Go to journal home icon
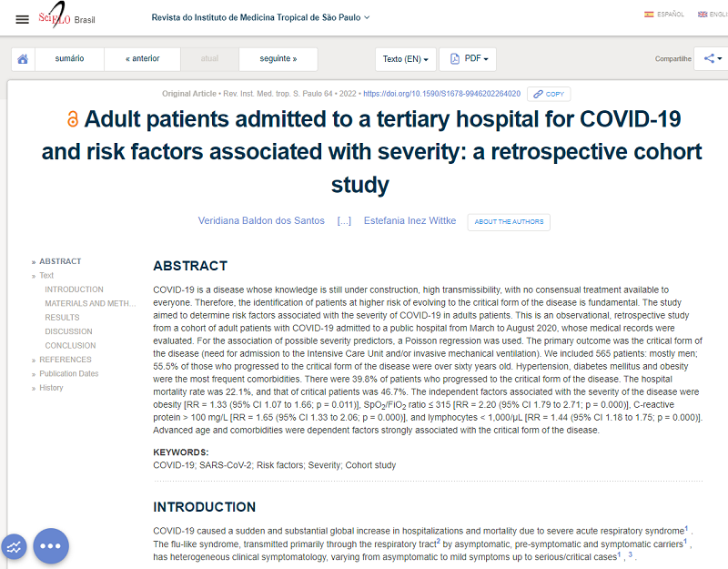The width and height of the screenshot is (728, 569). point(23,59)
